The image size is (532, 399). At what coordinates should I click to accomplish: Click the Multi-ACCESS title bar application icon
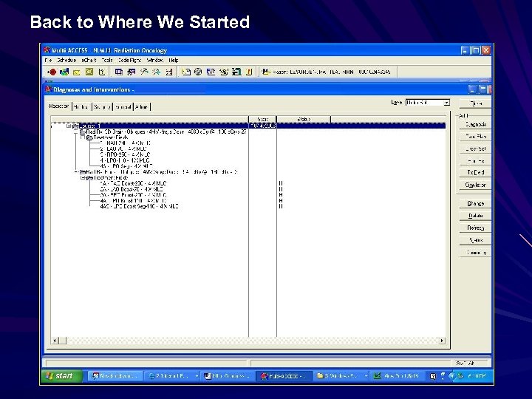47,50
